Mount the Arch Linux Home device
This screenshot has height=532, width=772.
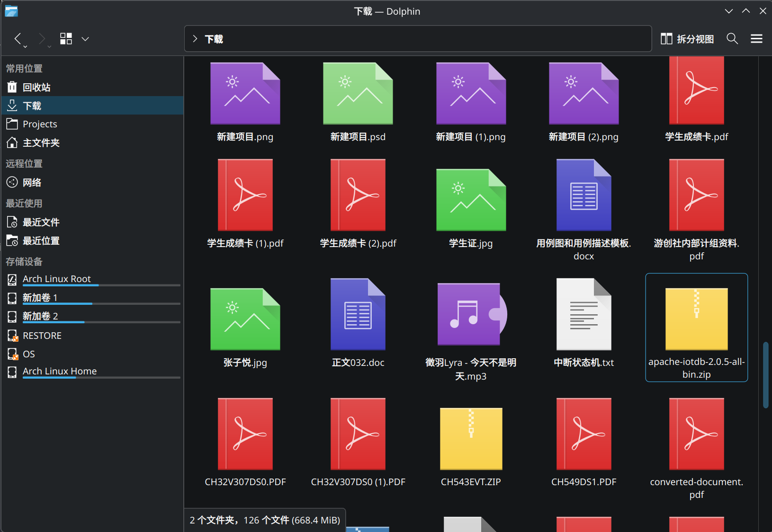(x=59, y=371)
